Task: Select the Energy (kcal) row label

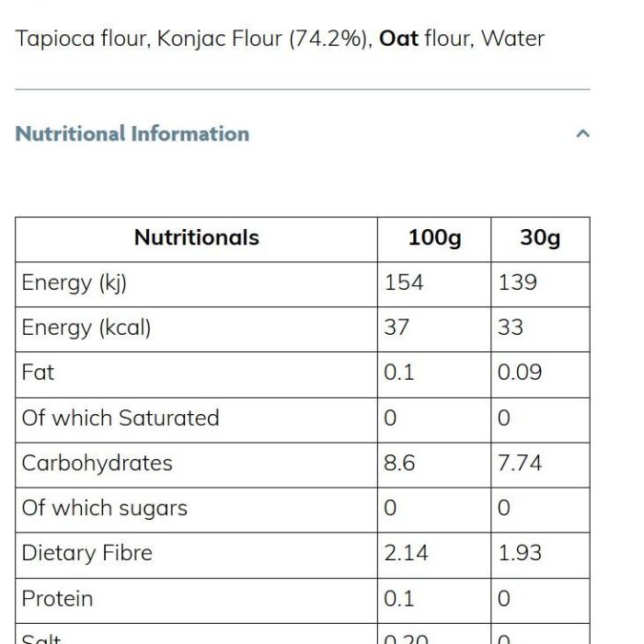Action: pos(86,328)
